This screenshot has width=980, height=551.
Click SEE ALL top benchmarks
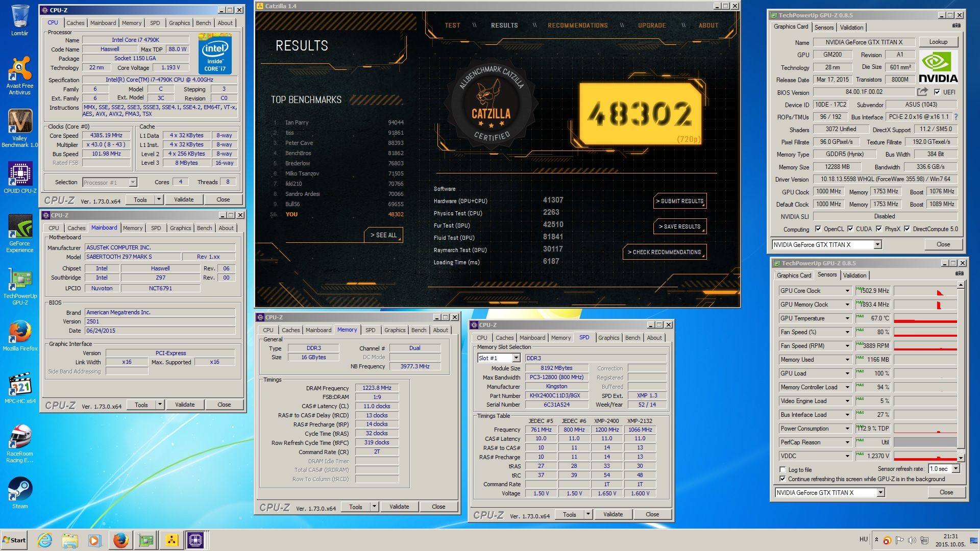384,235
